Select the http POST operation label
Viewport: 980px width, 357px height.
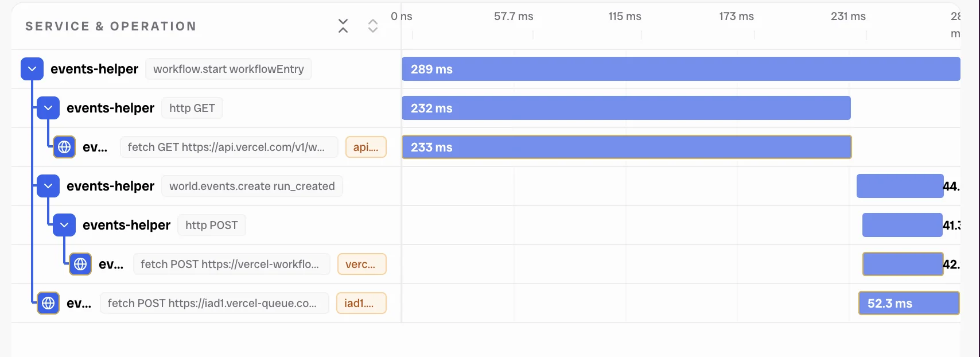(x=212, y=225)
